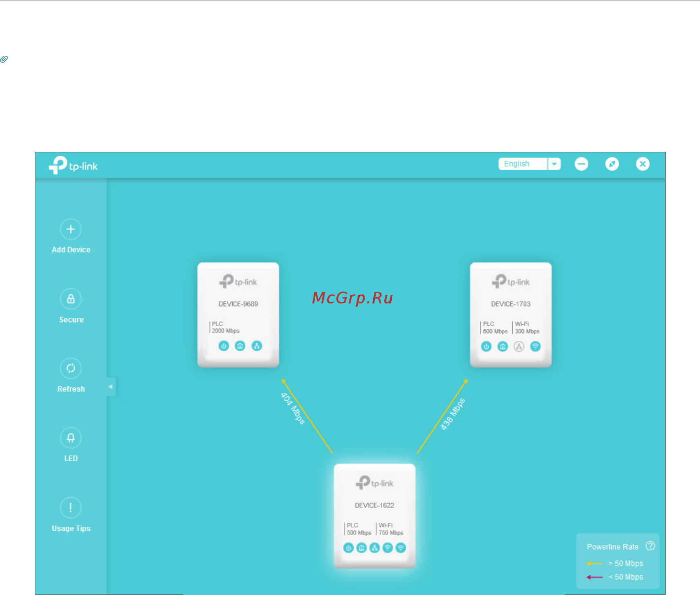Click the > 50 Mbps legend entry
700x595 pixels.
tap(615, 564)
